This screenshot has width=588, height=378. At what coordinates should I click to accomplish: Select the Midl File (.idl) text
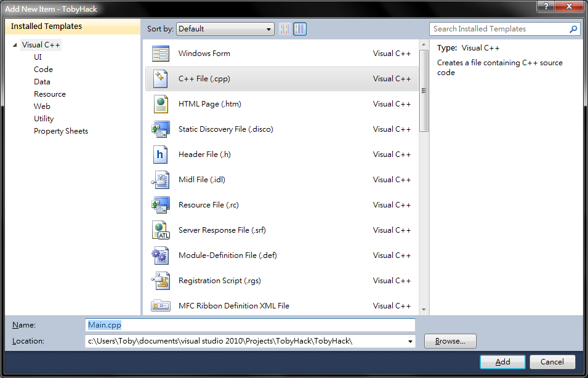[202, 180]
